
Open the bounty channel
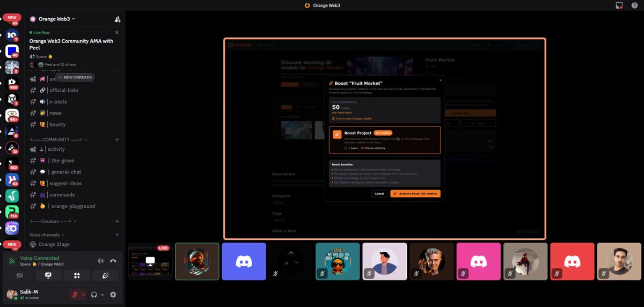[x=75, y=124]
